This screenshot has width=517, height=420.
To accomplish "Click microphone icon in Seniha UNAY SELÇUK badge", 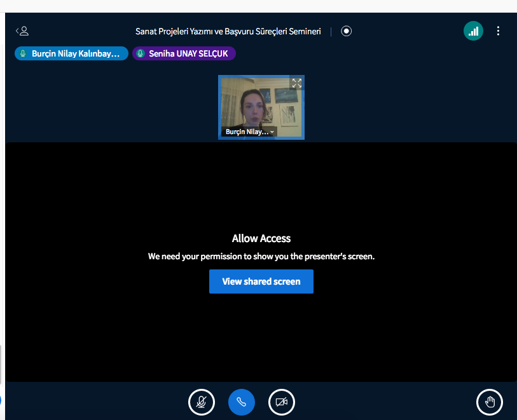I will (141, 54).
